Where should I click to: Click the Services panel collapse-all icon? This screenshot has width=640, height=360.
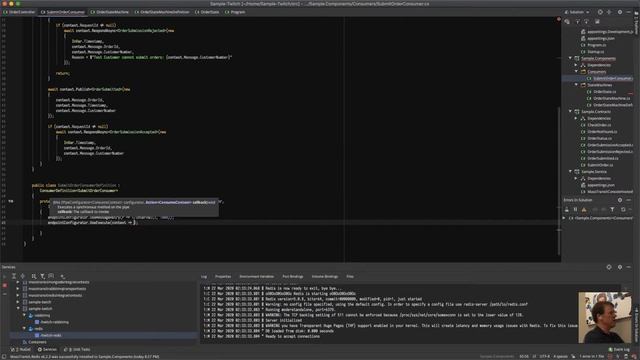click(x=23, y=276)
